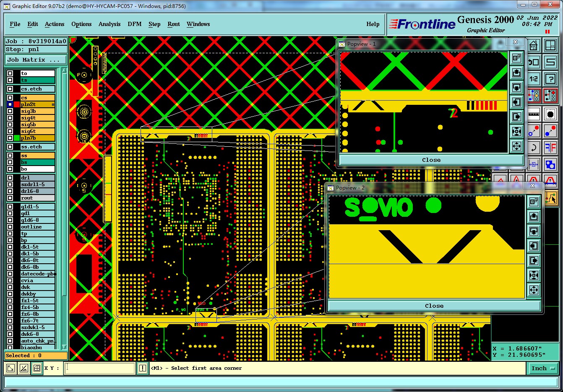Toggle checkbox for layer outline
This screenshot has height=392, width=563.
coord(10,227)
